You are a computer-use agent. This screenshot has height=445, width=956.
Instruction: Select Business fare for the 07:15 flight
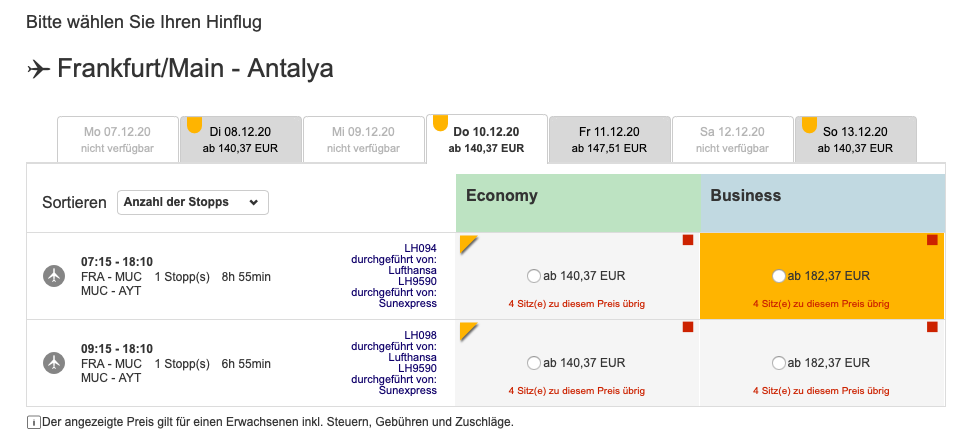click(x=779, y=276)
